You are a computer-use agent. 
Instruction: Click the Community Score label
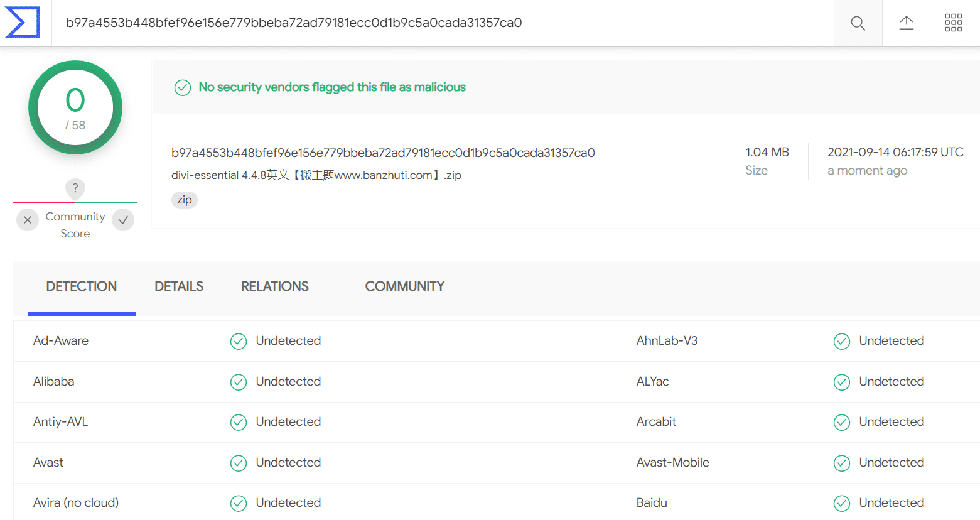[x=75, y=225]
